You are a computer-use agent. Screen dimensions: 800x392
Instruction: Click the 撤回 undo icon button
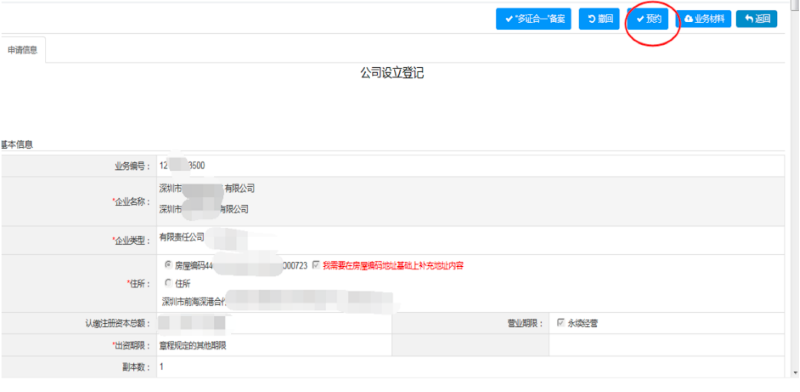599,19
